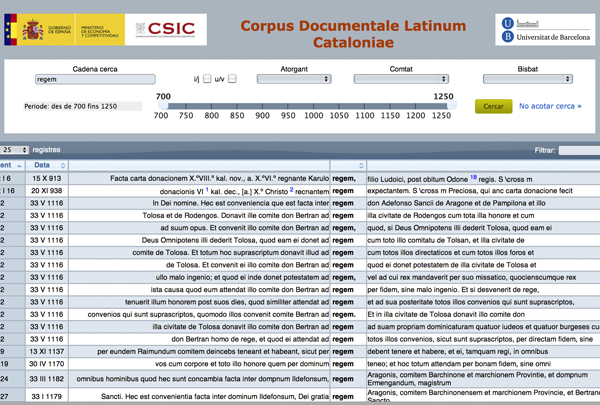Click footnote 1 after donacionis VI

pos(207,189)
